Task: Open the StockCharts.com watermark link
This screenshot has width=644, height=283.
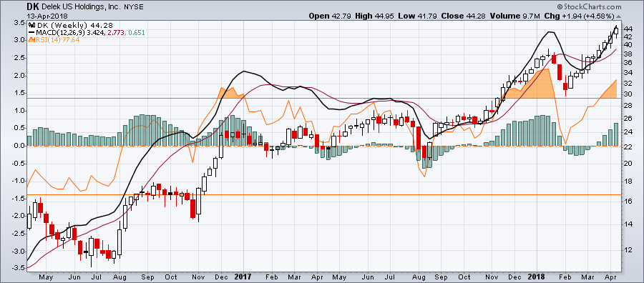Action: tap(590, 7)
